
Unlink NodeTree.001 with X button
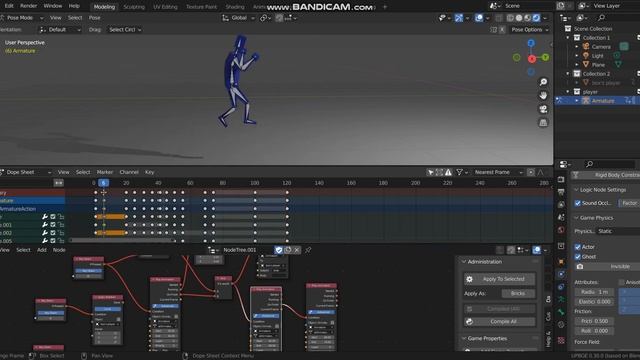tap(297, 250)
